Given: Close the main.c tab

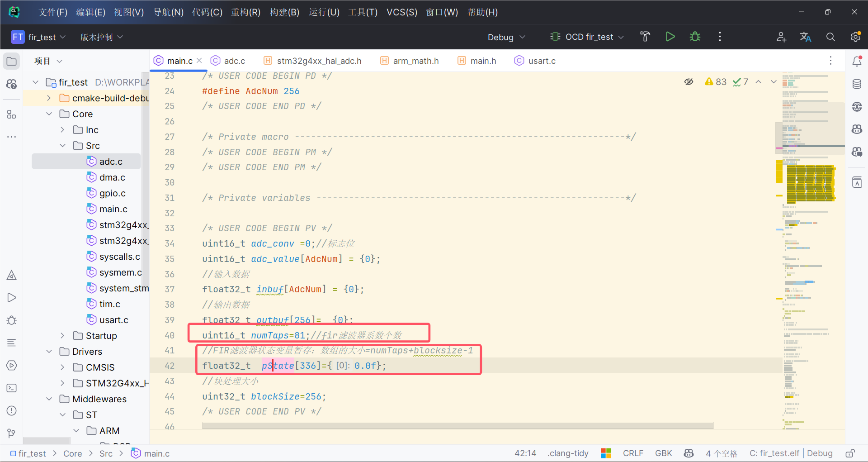Looking at the screenshot, I should point(199,61).
